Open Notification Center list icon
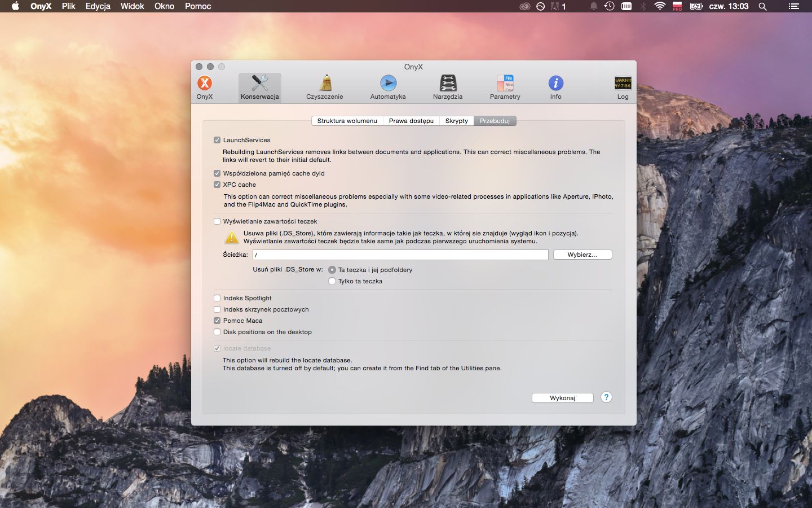The height and width of the screenshot is (508, 812). pos(793,6)
